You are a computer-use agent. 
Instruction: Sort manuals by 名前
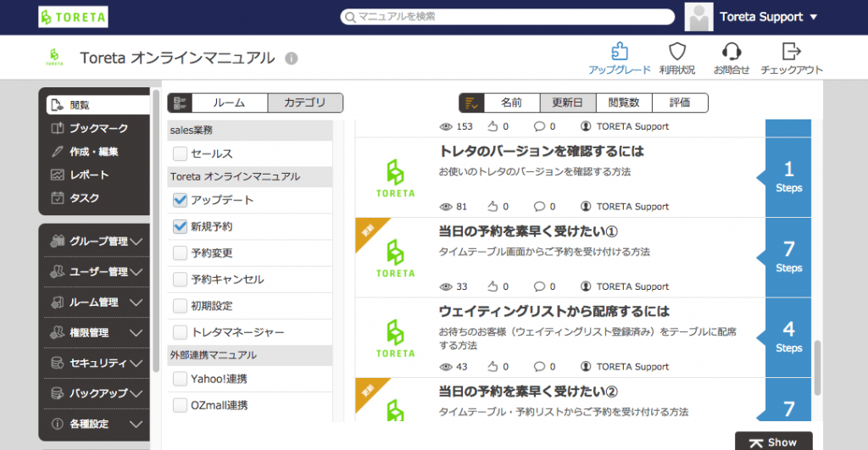click(x=511, y=103)
